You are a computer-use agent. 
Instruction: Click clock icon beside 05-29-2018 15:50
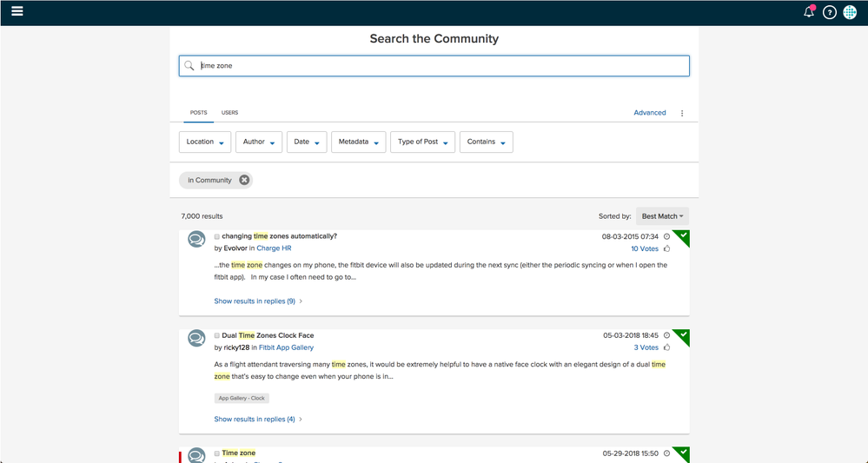(666, 453)
